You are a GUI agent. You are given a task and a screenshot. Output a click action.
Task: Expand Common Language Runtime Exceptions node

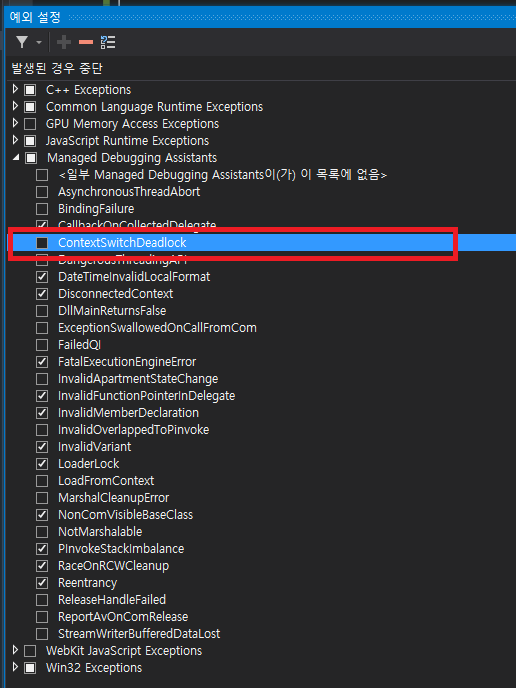(x=15, y=106)
